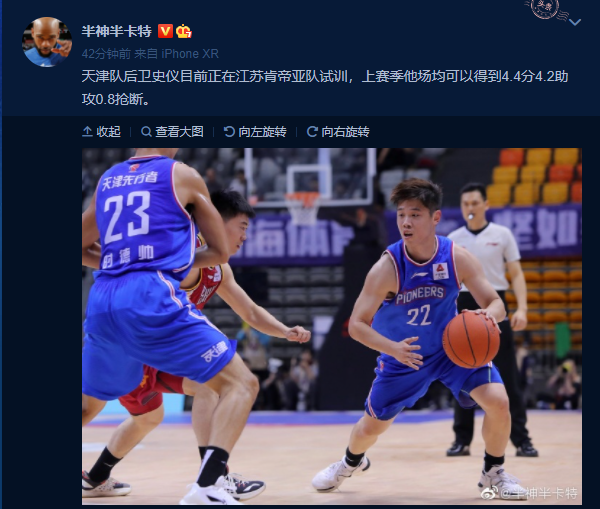Screen dimensions: 600x509
Task: Click the clockwise rotate arrow icon
Action: [312, 132]
